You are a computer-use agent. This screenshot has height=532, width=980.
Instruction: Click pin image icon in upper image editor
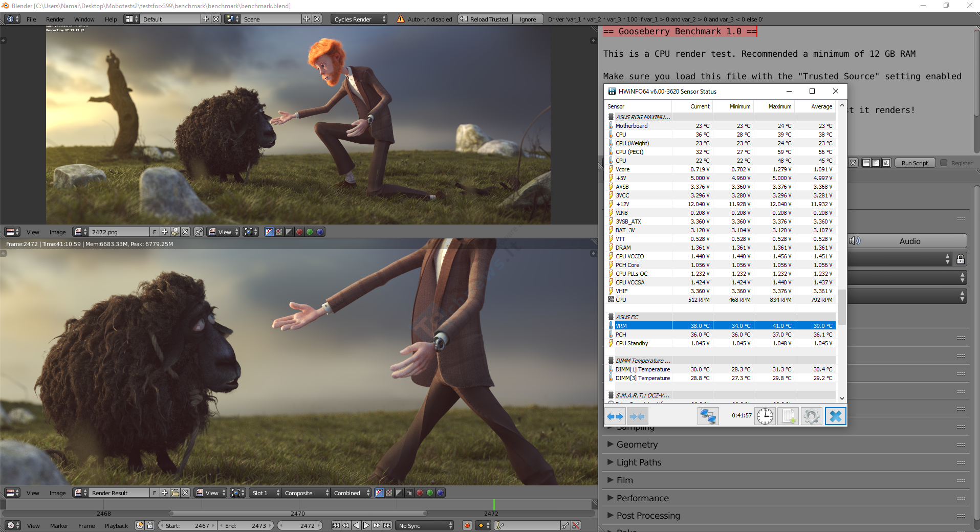(199, 232)
